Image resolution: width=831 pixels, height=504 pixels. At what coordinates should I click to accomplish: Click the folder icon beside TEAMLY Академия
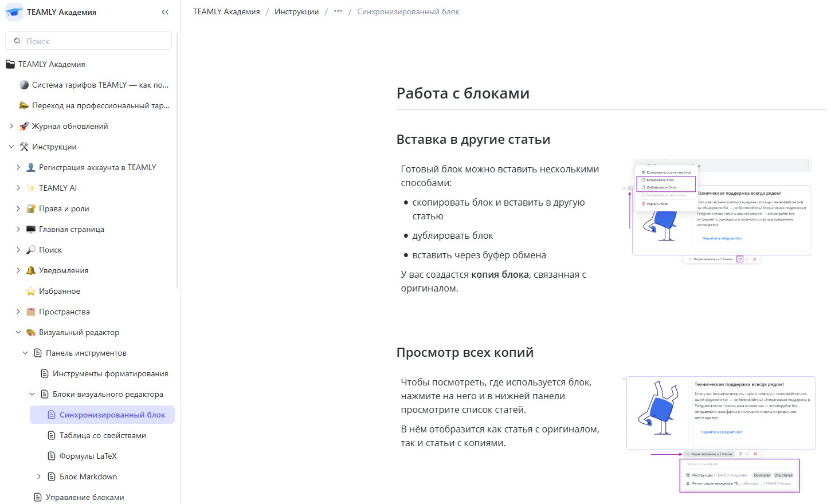click(10, 64)
